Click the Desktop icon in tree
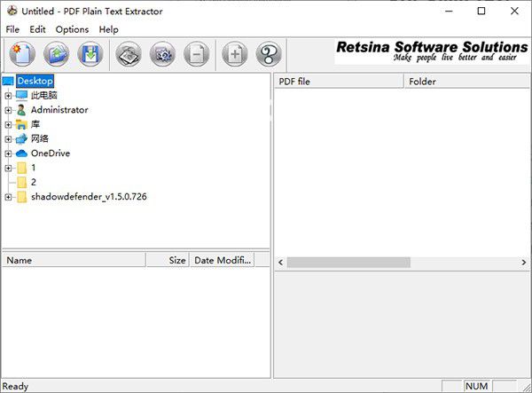Image resolution: width=532 pixels, height=393 pixels. [8, 81]
